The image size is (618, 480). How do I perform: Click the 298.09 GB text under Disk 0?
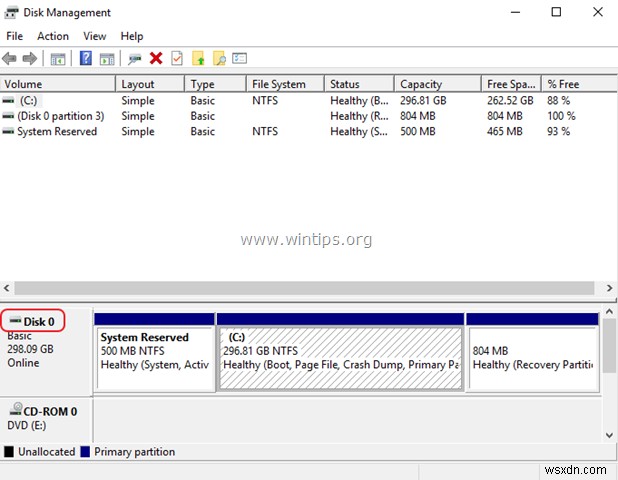click(x=30, y=349)
